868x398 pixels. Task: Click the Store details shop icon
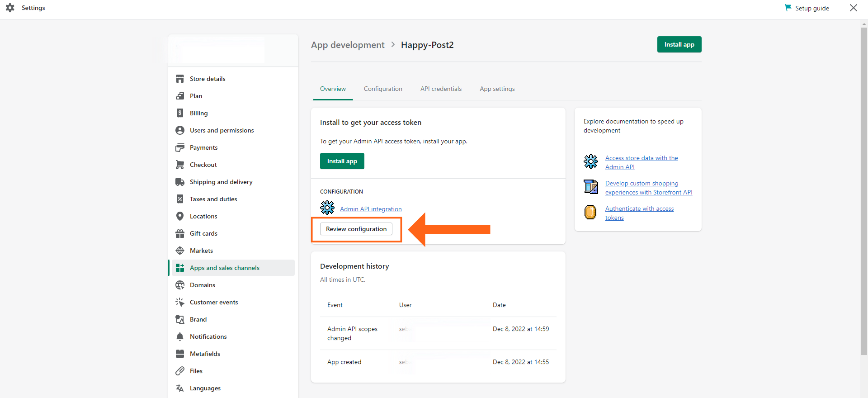coord(180,79)
